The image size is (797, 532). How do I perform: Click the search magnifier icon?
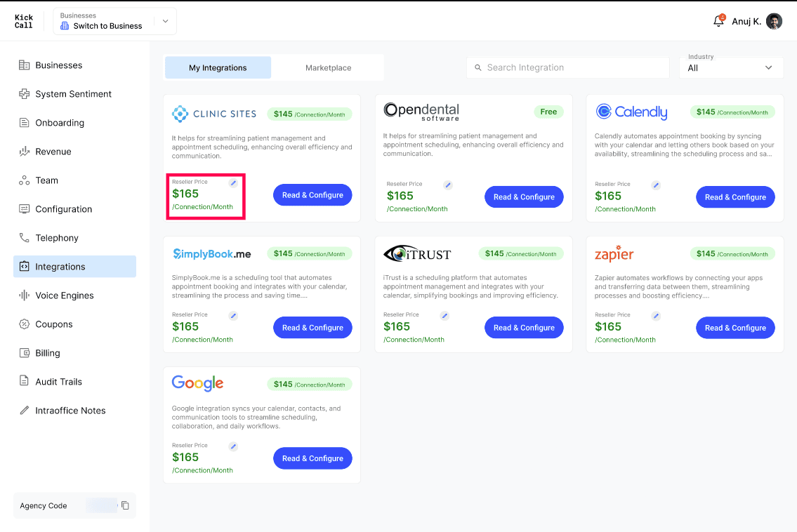[x=477, y=67]
